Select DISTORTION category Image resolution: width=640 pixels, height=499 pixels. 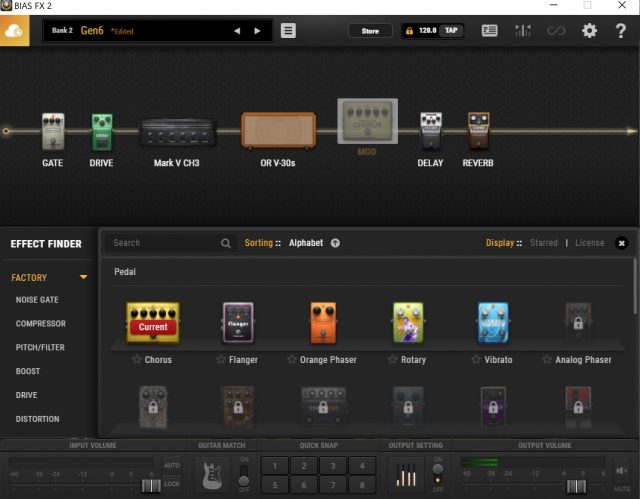[37, 419]
